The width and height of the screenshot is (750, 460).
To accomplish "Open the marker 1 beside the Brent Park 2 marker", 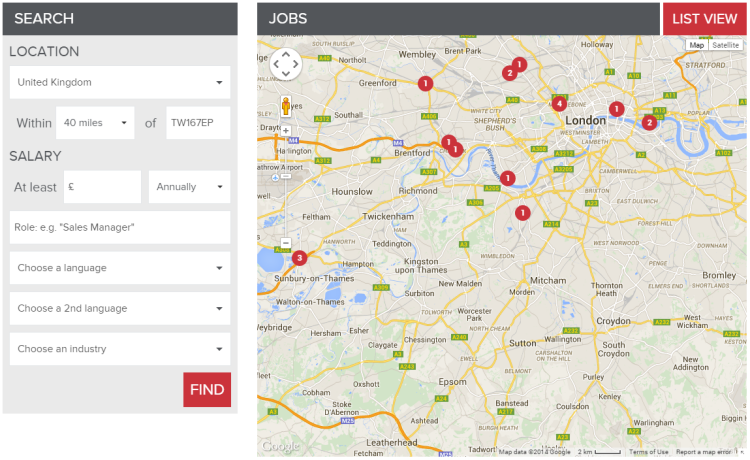I will (x=519, y=64).
